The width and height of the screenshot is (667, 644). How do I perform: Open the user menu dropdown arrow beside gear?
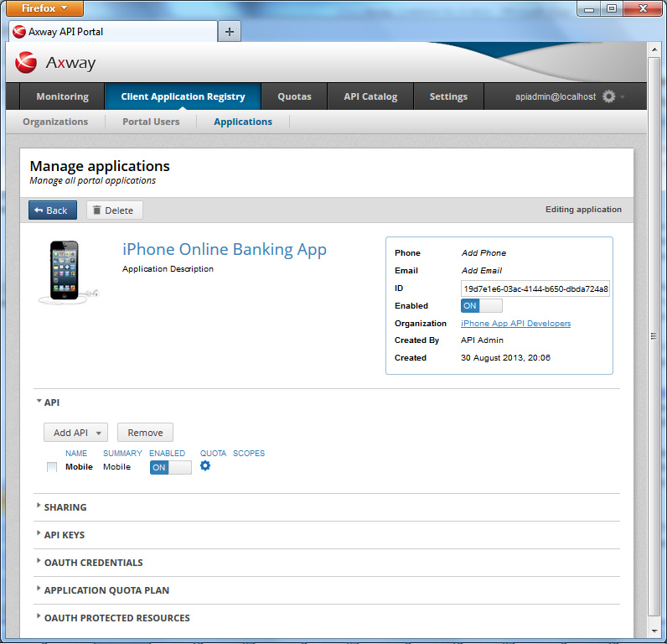[x=623, y=97]
